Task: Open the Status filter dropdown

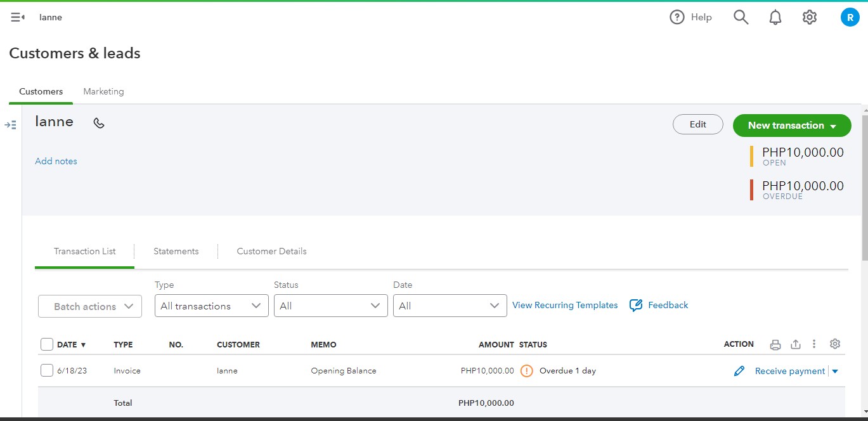Action: click(330, 306)
